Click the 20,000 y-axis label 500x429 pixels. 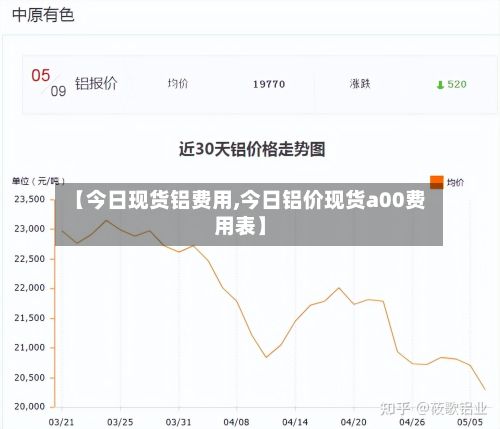[x=29, y=407]
